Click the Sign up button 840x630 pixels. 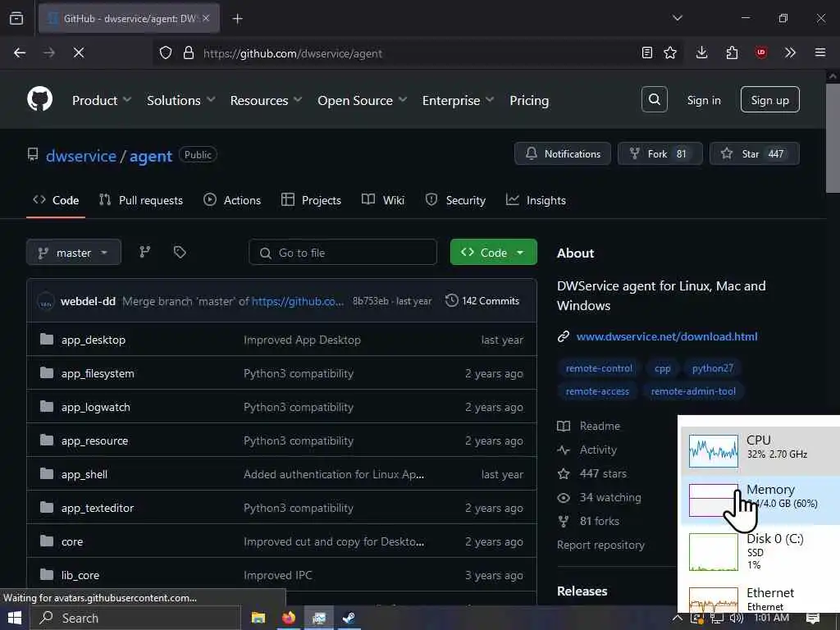pos(769,99)
